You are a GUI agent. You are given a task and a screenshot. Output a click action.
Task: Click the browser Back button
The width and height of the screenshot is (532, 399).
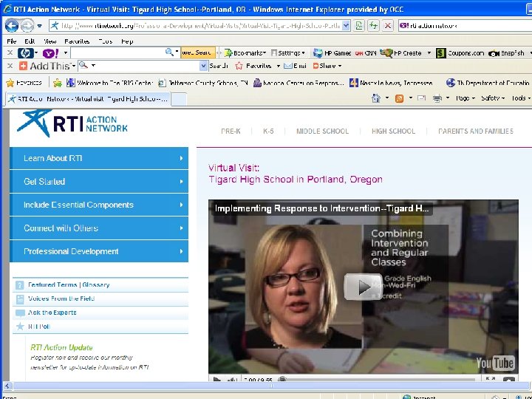12,25
